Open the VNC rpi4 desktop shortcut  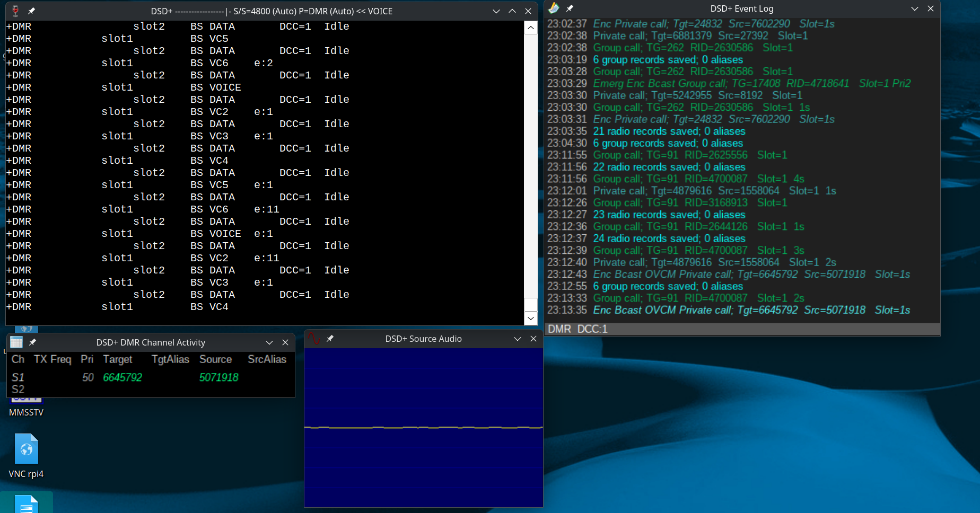(x=26, y=456)
